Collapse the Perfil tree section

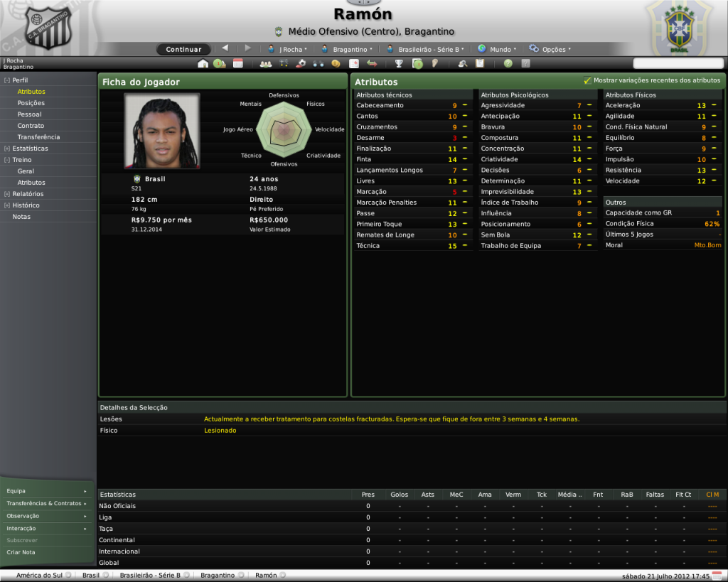(7, 80)
